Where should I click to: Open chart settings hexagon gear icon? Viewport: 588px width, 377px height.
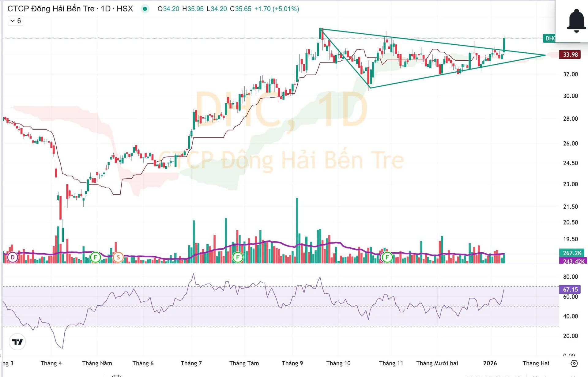[x=574, y=363]
